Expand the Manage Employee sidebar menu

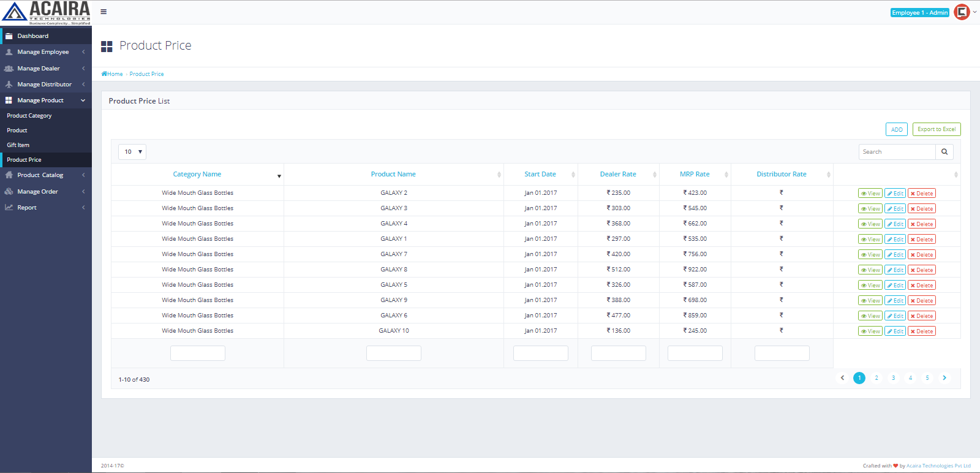pyautogui.click(x=43, y=52)
